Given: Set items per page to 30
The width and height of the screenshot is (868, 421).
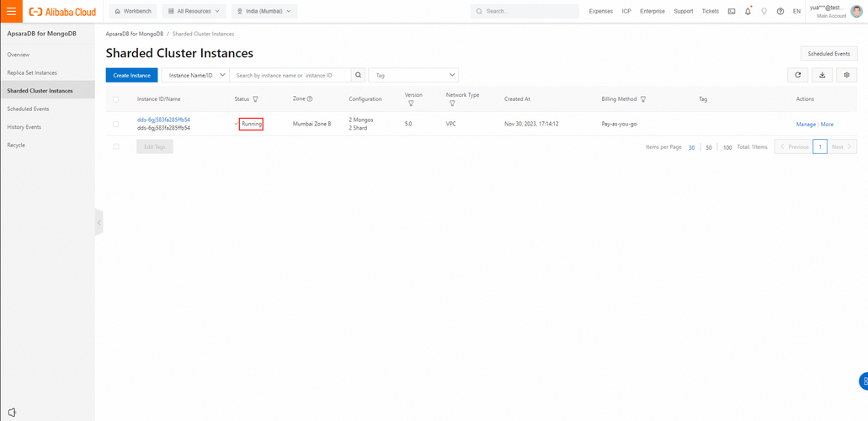Looking at the screenshot, I should [692, 147].
